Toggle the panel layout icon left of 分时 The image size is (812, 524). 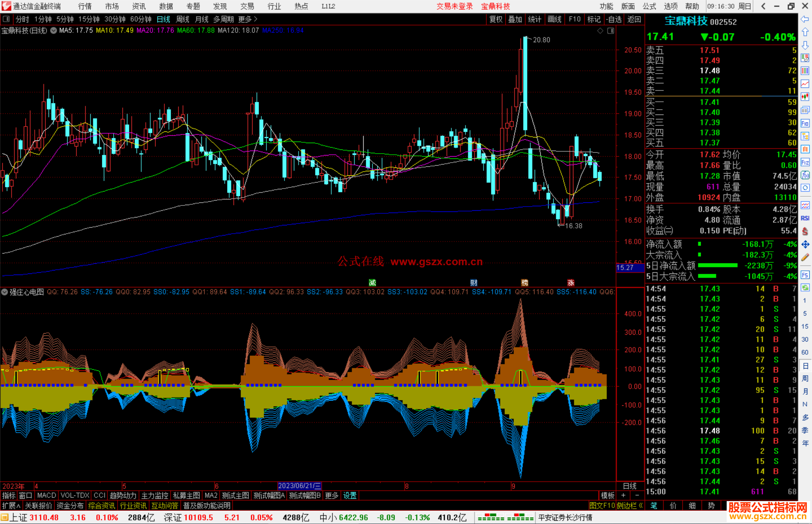(x=6, y=19)
